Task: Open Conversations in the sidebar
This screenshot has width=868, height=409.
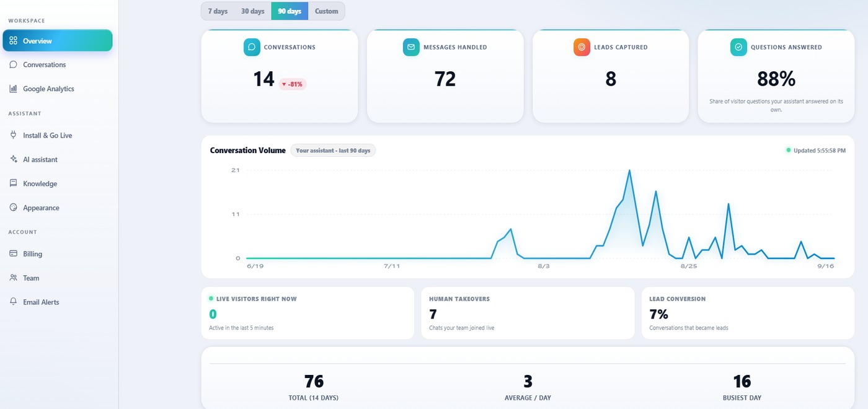Action: [x=58, y=64]
